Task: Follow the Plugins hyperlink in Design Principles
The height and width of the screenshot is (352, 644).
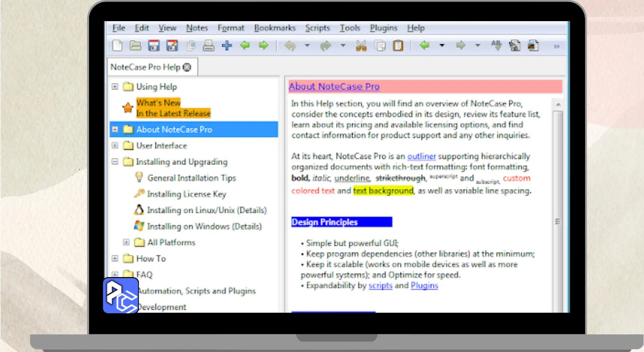Action: point(424,286)
